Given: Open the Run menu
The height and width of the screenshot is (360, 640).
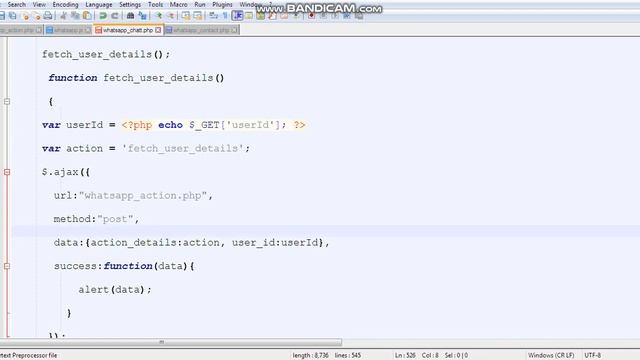Looking at the screenshot, I should pos(200,4).
